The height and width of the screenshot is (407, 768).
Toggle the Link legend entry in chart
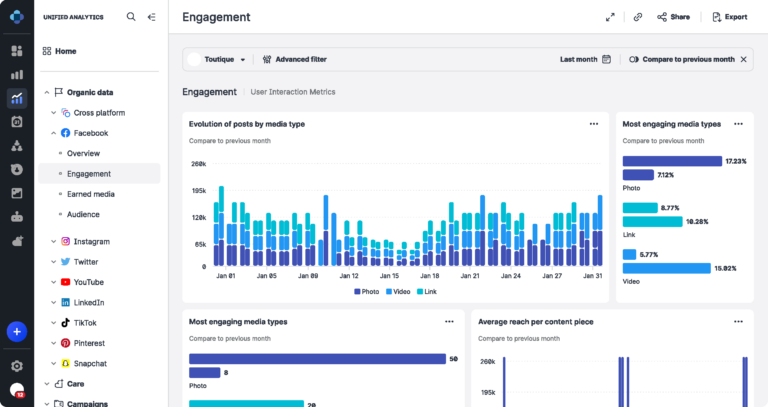coord(427,291)
